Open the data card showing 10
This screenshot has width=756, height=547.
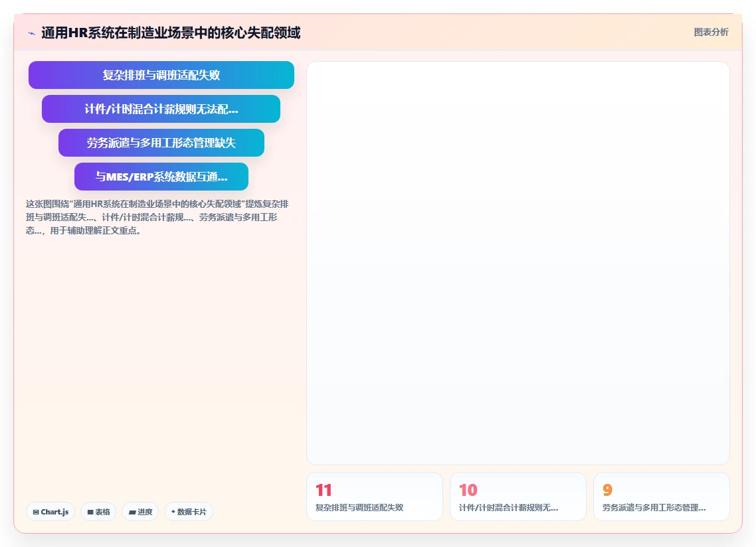coord(518,497)
